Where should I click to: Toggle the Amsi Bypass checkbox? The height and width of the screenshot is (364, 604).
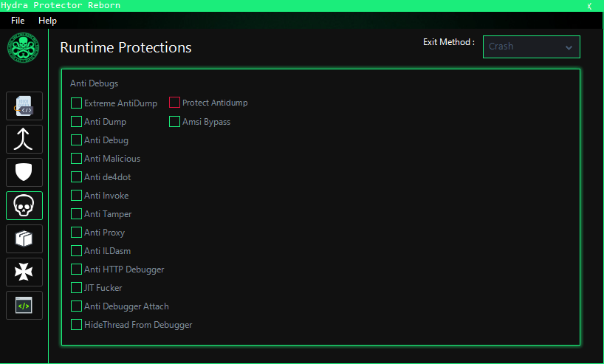[x=175, y=122]
